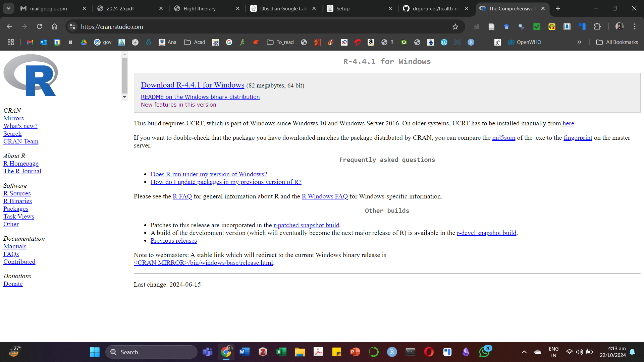Open the Amazon bookmark icon

coord(371,42)
